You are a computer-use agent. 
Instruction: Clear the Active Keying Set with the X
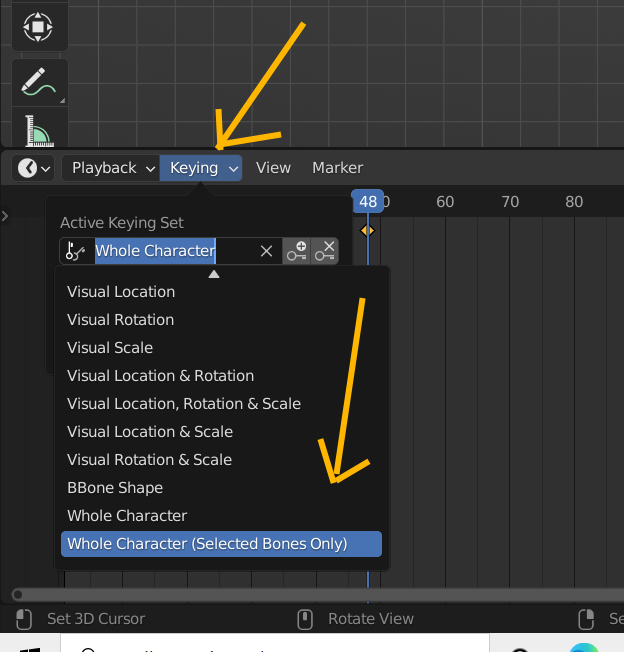[266, 251]
